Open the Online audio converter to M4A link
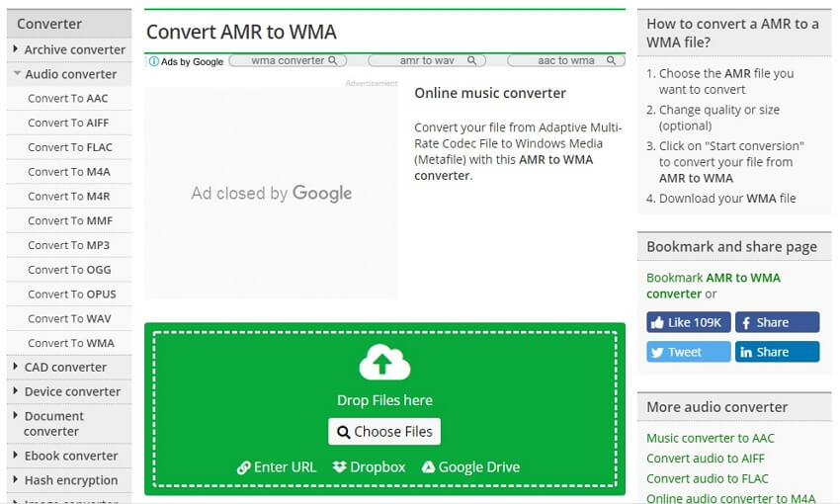 tap(730, 499)
